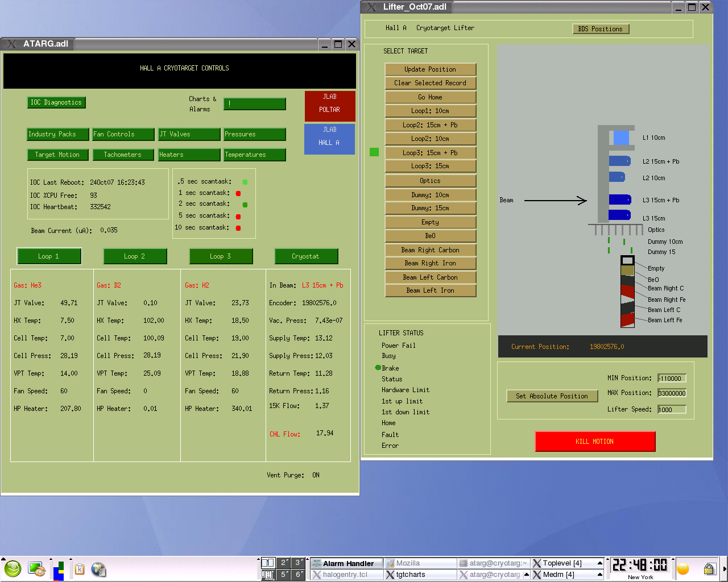
Task: Select target Dummy: 15cm
Action: point(431,208)
